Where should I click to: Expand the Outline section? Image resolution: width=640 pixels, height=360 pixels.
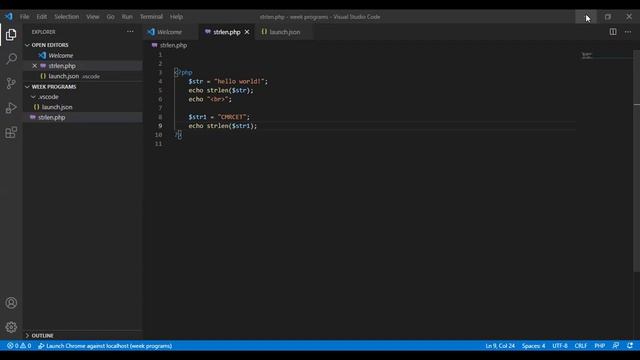27,336
